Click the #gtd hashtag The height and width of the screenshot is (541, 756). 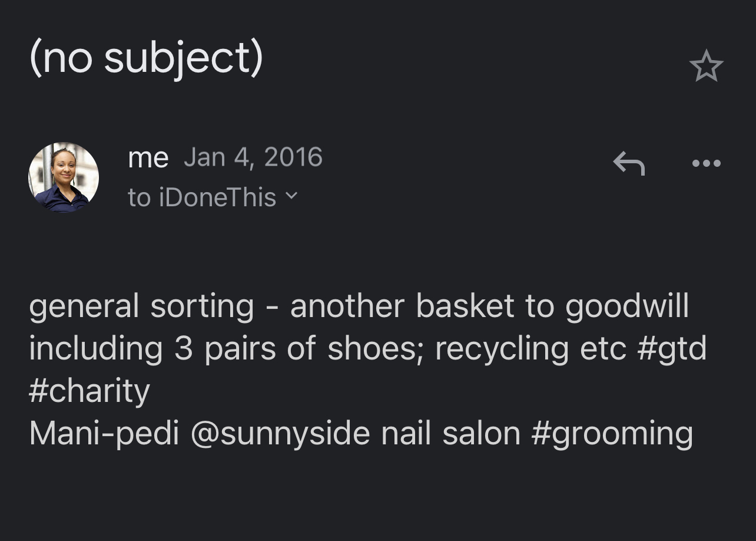(671, 349)
